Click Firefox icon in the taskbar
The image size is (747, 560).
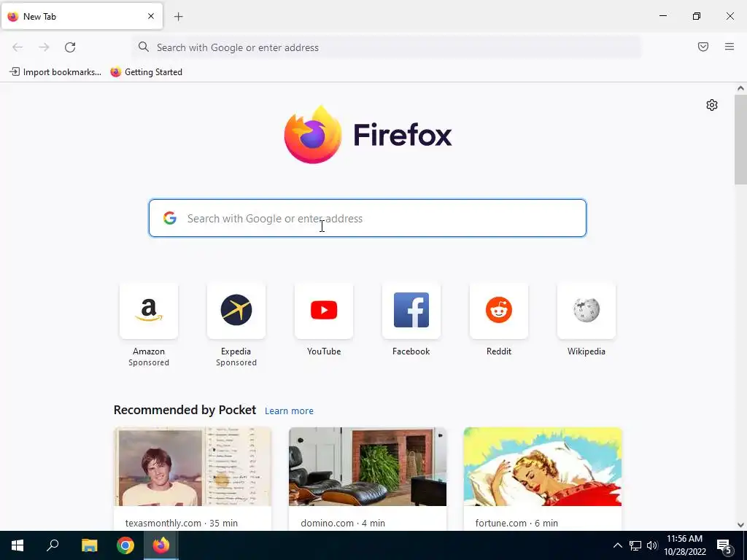[161, 545]
